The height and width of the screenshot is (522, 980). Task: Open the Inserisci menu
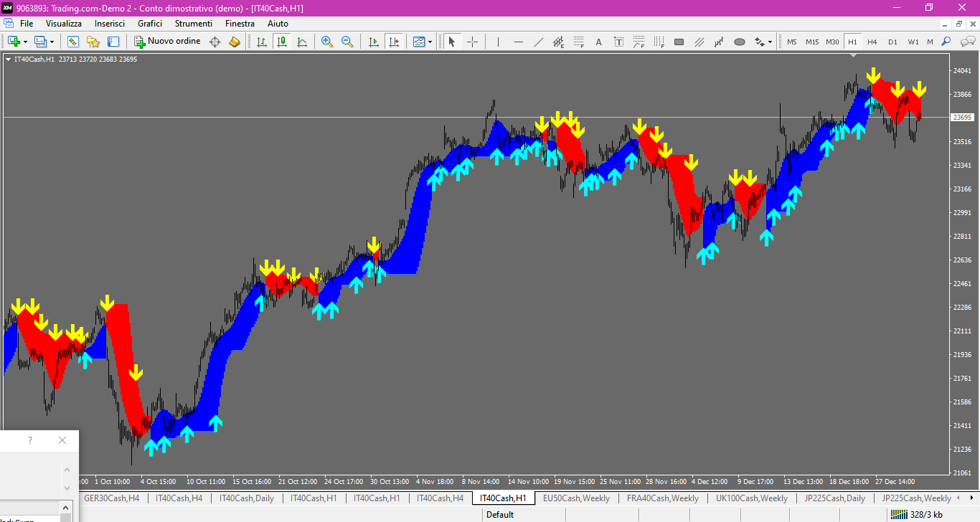(x=110, y=23)
